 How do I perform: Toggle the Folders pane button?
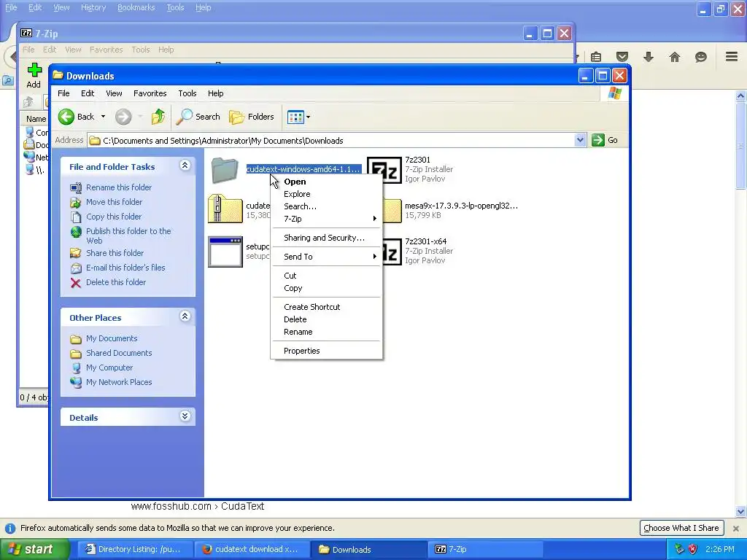[252, 117]
